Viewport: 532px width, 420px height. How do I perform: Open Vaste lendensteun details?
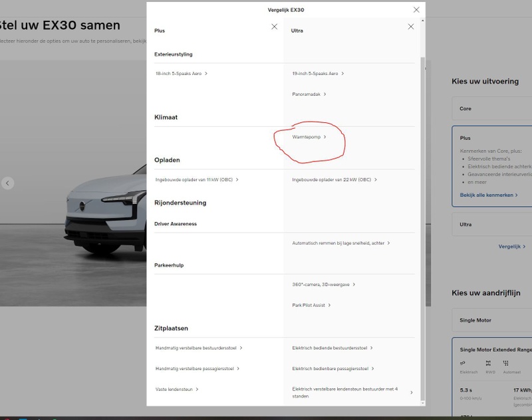(177, 389)
